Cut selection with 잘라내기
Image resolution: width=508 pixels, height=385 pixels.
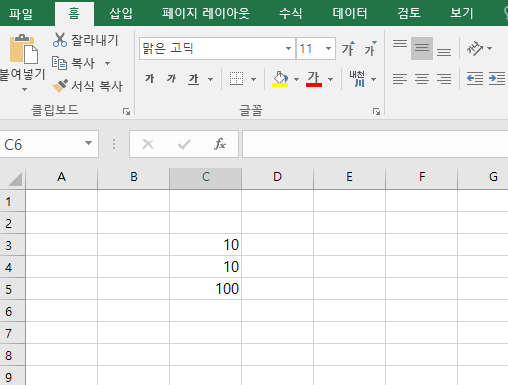click(x=86, y=40)
